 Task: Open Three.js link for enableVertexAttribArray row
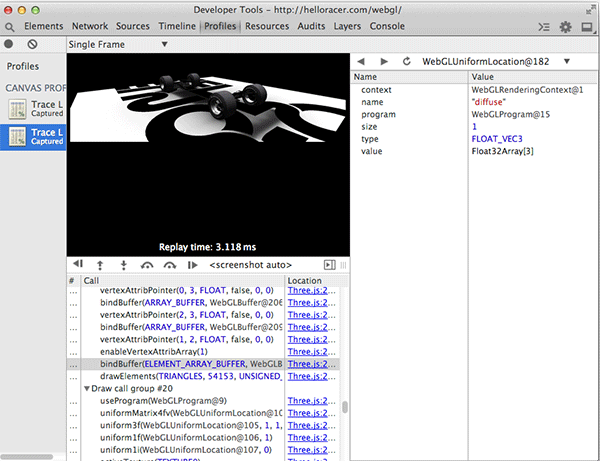tap(308, 352)
